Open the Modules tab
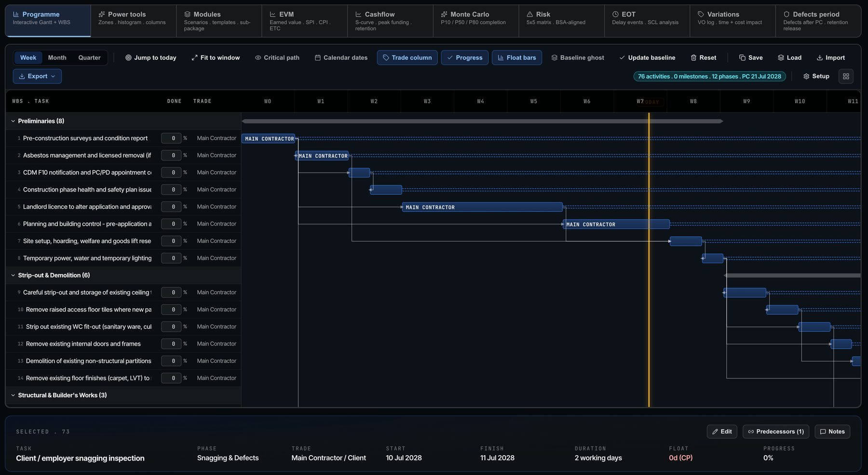 coord(219,21)
